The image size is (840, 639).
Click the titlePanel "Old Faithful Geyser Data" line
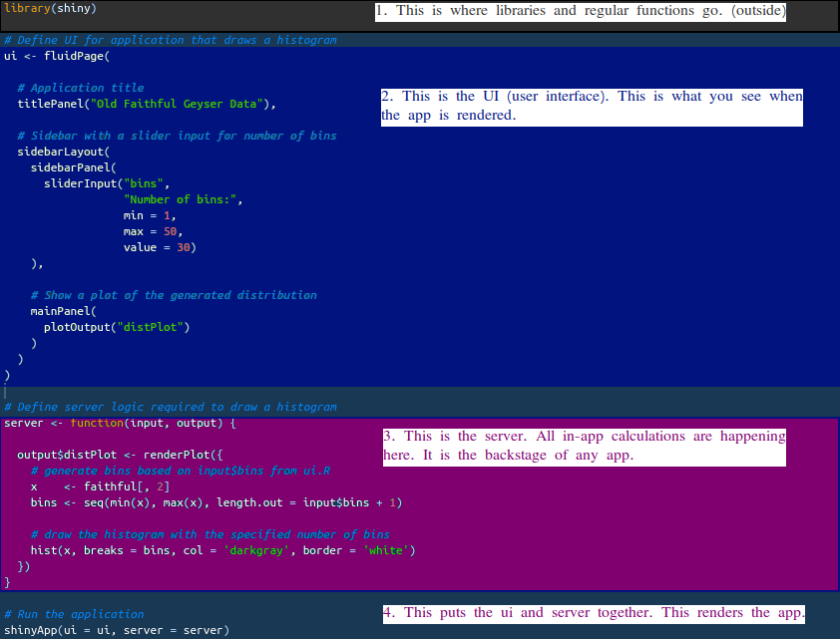[x=146, y=104]
